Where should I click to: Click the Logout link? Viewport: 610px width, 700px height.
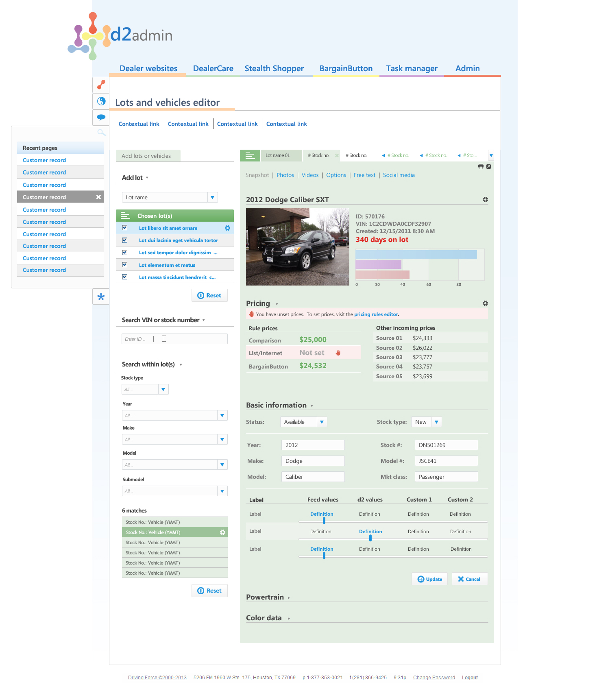click(x=470, y=678)
